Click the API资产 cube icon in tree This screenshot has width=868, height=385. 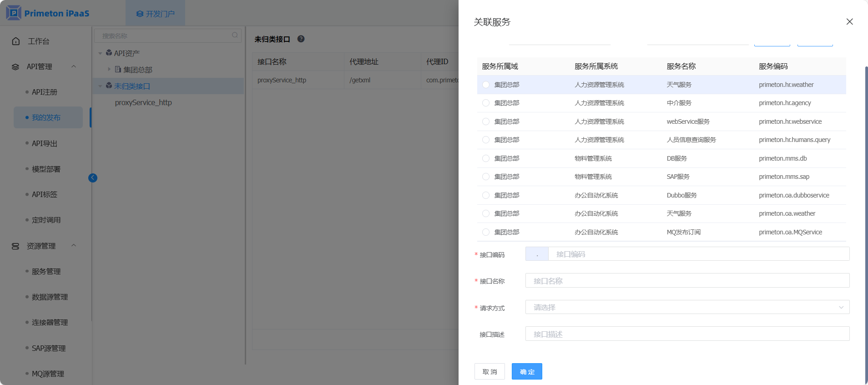coord(109,53)
